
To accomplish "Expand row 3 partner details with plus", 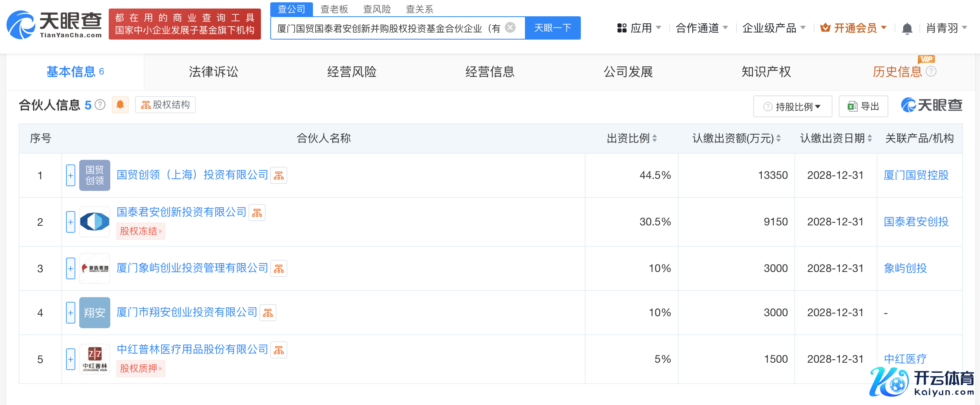I will click(70, 268).
